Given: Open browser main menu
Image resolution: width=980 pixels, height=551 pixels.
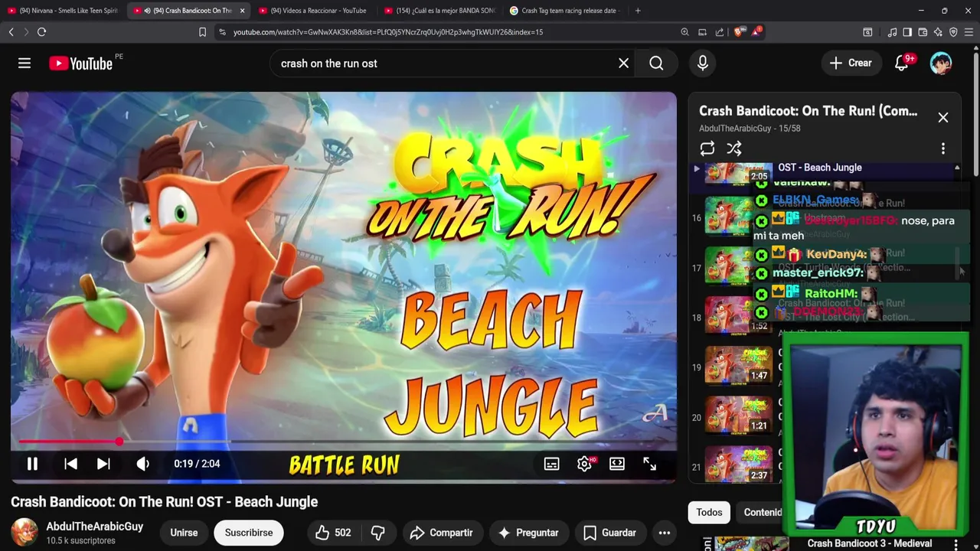Looking at the screenshot, I should [969, 32].
